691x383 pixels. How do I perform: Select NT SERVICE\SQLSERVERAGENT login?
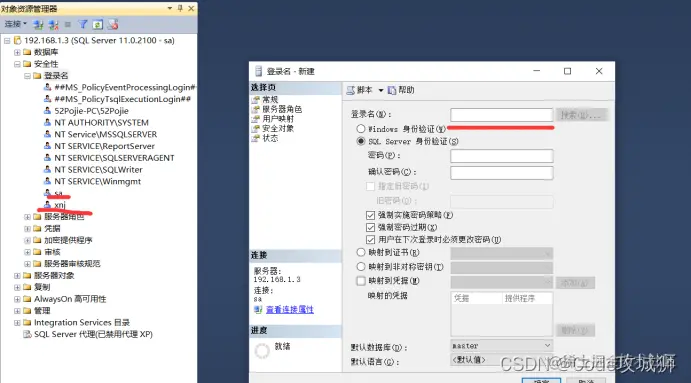tap(114, 158)
